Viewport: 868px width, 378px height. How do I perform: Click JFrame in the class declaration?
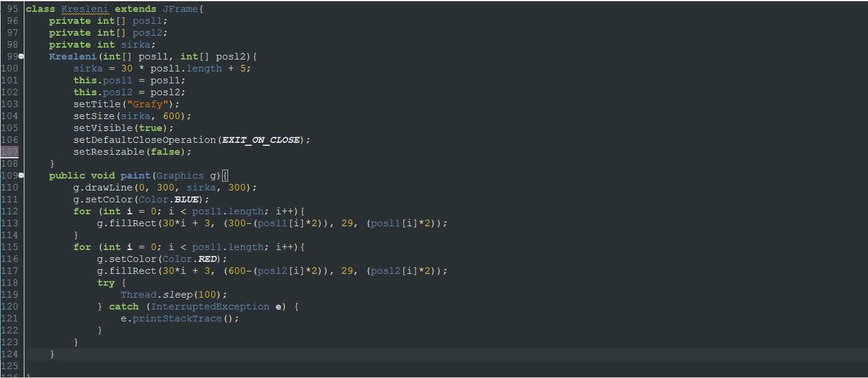tap(180, 9)
